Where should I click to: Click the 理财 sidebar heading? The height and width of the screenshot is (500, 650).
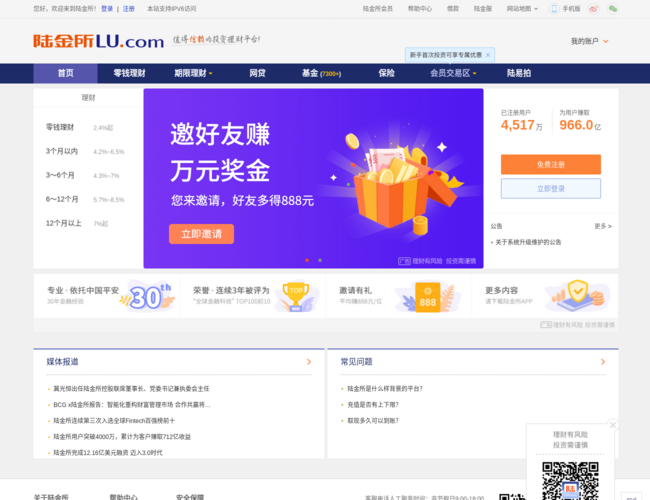pyautogui.click(x=88, y=98)
